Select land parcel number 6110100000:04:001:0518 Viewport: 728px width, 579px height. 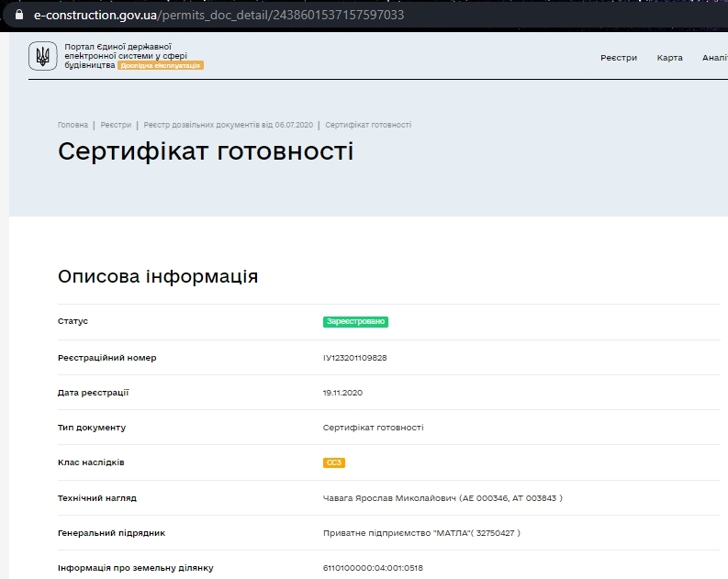pos(373,568)
